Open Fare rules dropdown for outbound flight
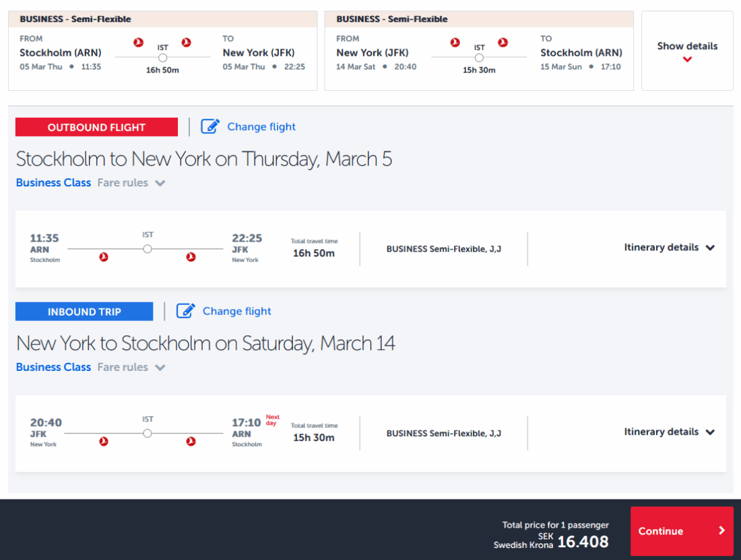Screen dimensions: 741x560 pos(131,183)
